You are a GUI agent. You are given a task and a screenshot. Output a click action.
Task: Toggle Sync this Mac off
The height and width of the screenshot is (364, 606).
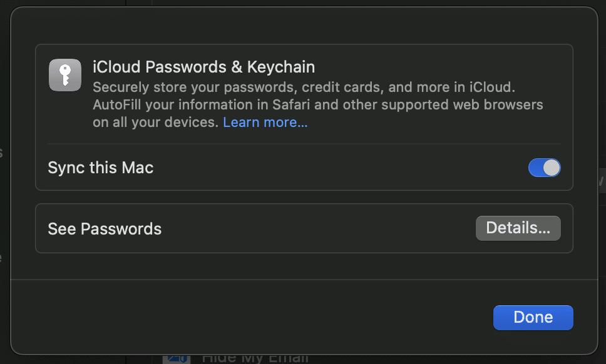(x=544, y=168)
